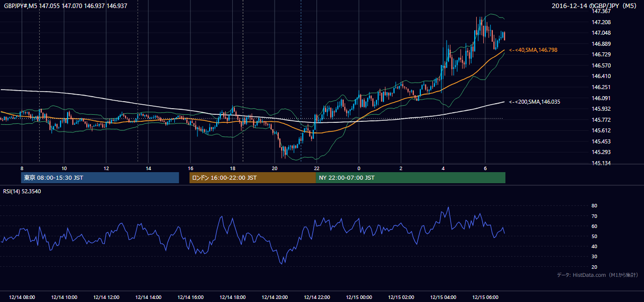Click price axis value 145.612
Viewport: 644px width, 302px height.
click(x=601, y=130)
